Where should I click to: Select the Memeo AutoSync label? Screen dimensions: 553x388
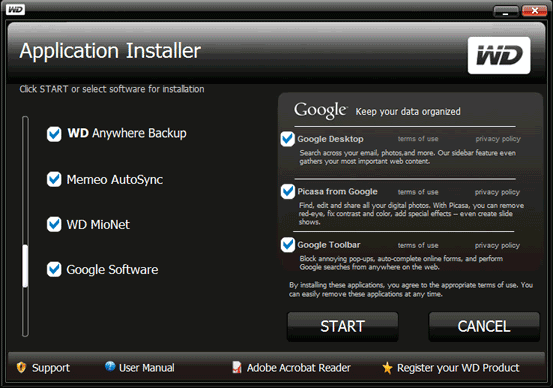click(115, 180)
